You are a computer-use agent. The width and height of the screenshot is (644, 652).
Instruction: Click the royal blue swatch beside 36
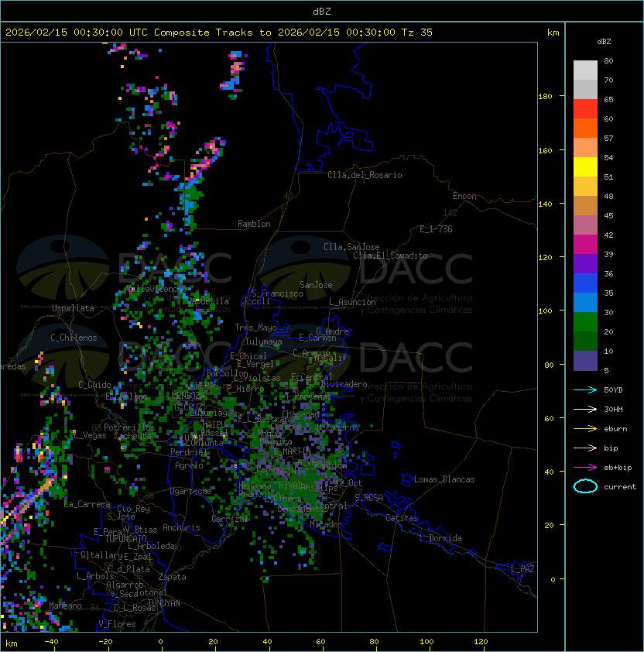click(x=585, y=283)
